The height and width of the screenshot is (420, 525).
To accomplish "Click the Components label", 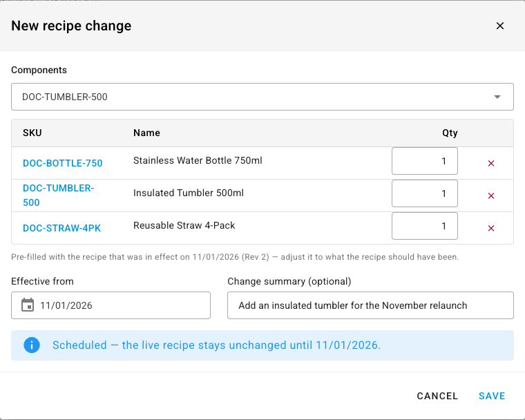I will click(x=39, y=70).
